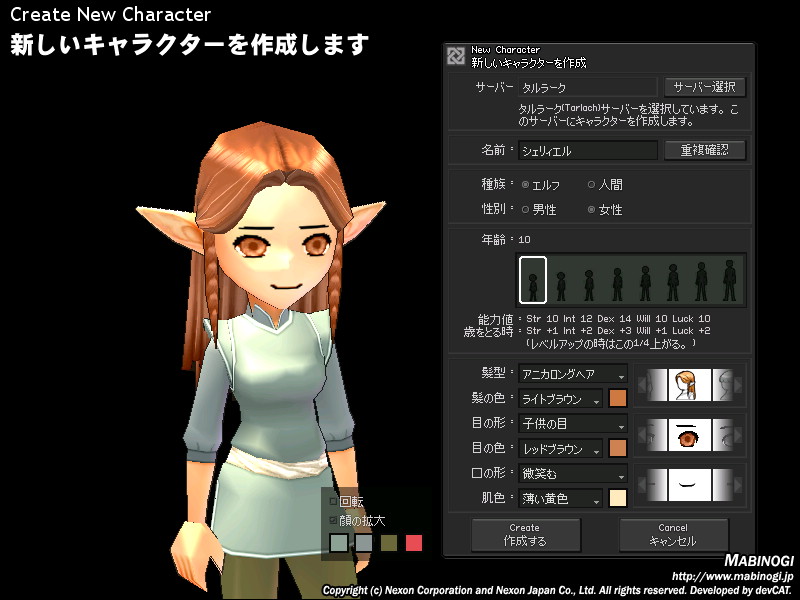Click the current eye shape preview thumbnail

(x=689, y=435)
